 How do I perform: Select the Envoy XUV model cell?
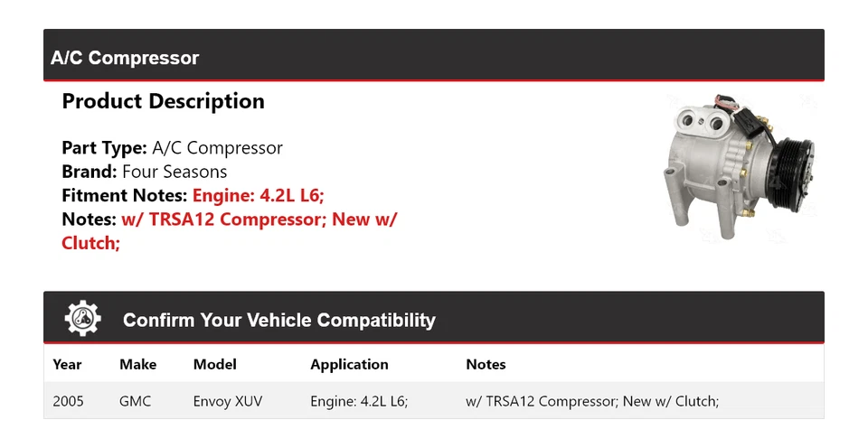(228, 401)
